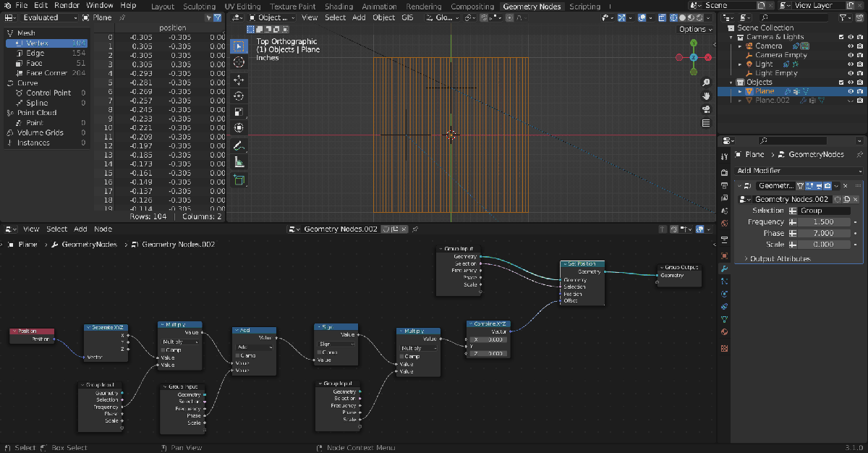The height and width of the screenshot is (453, 868).
Task: Switch orthographic/perspective grid icon in viewport
Action: (706, 123)
